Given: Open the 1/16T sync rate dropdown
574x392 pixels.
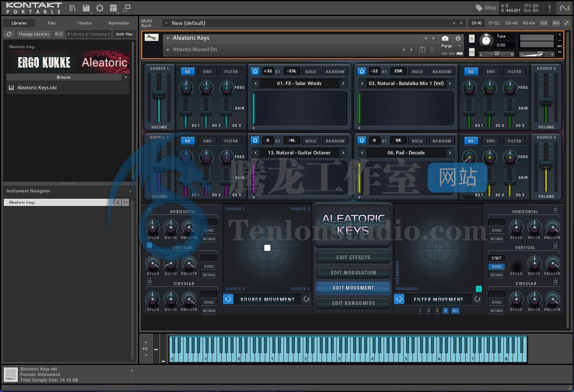Looking at the screenshot, I should pos(497,258).
